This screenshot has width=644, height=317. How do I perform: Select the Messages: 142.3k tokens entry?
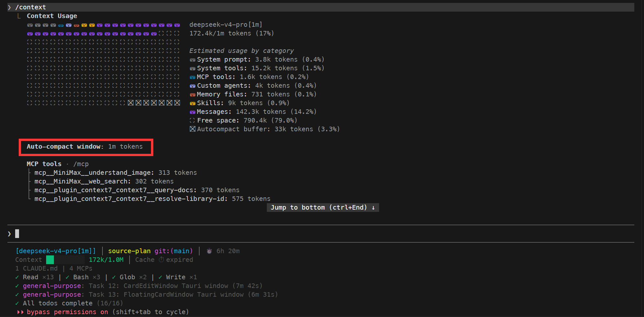coord(257,112)
